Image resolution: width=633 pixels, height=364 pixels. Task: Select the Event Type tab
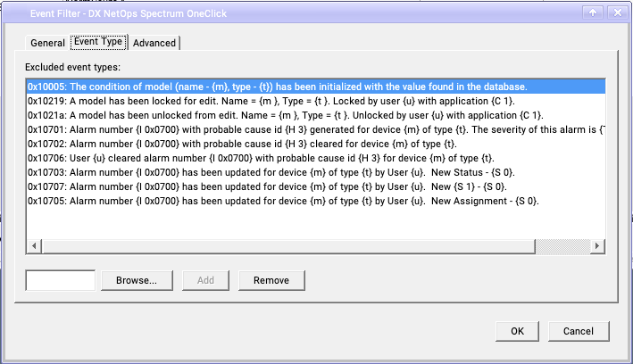pos(98,42)
